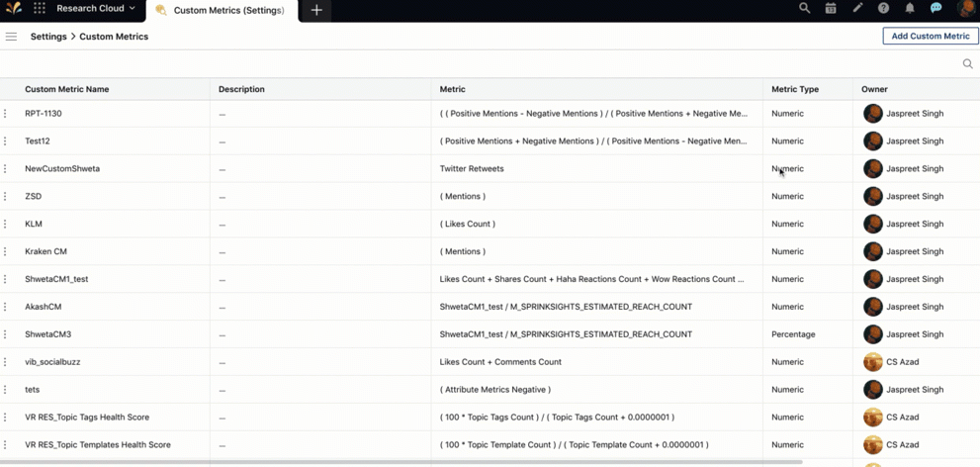
Task: Click the table search magnifier icon
Action: coord(967,63)
